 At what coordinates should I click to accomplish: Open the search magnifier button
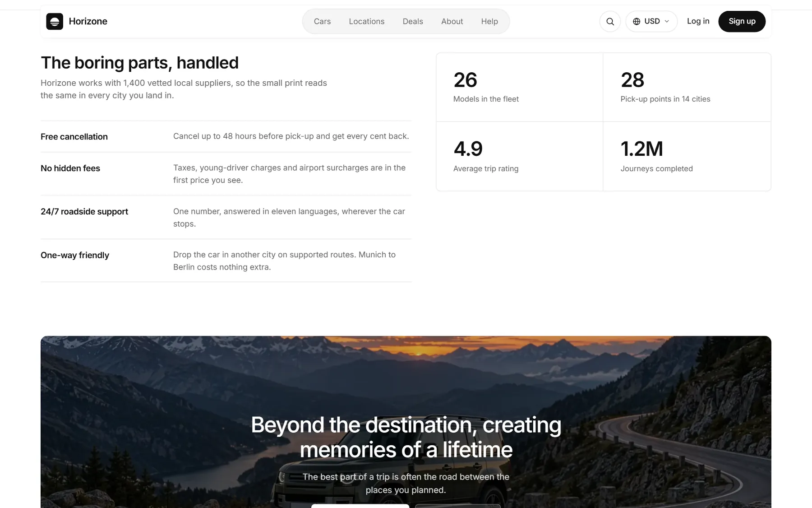coord(610,21)
